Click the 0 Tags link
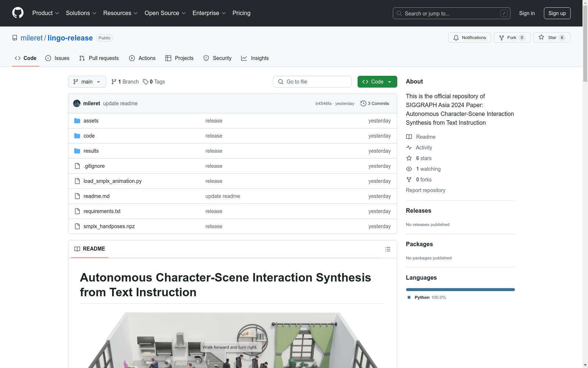Image resolution: width=588 pixels, height=368 pixels. [154, 82]
